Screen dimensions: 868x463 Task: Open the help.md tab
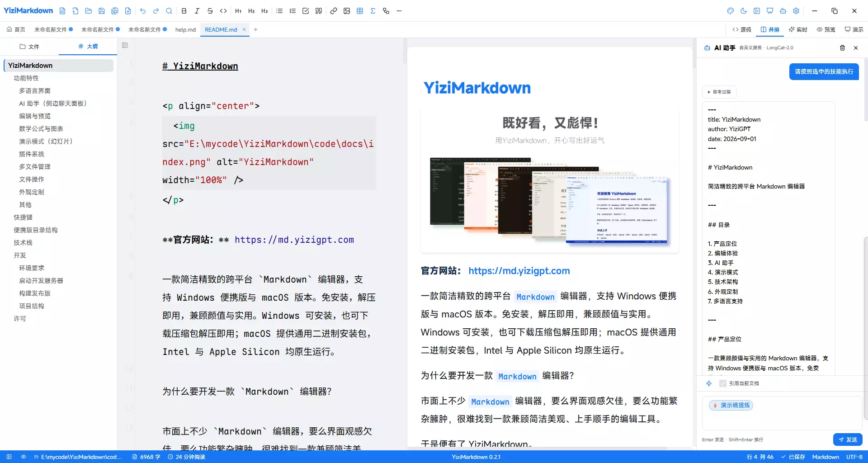[x=185, y=29]
